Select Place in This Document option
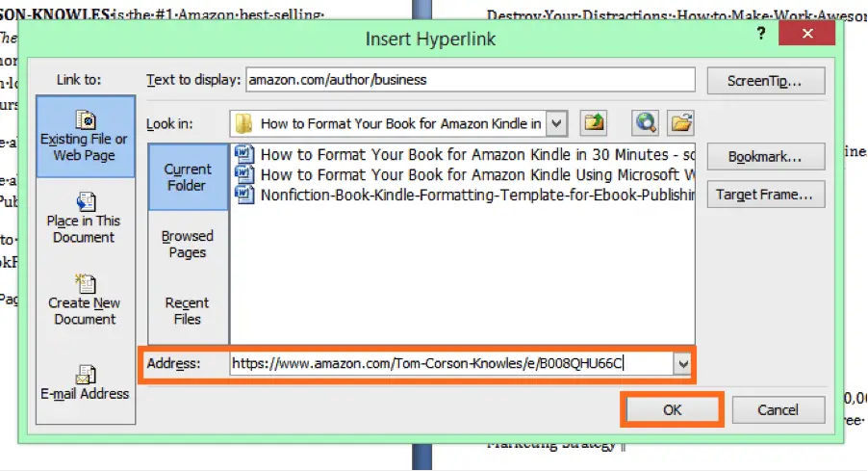Screen dimensions: 868x471 tap(85, 219)
